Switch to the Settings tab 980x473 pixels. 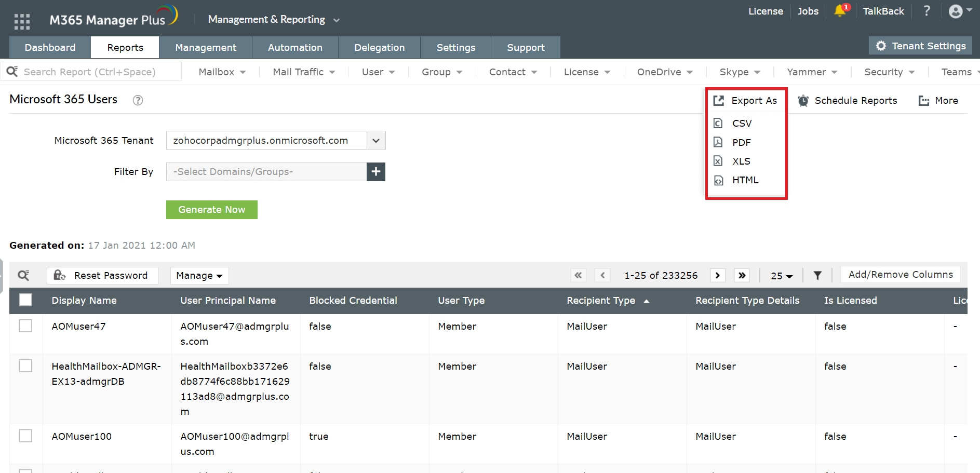coord(455,47)
